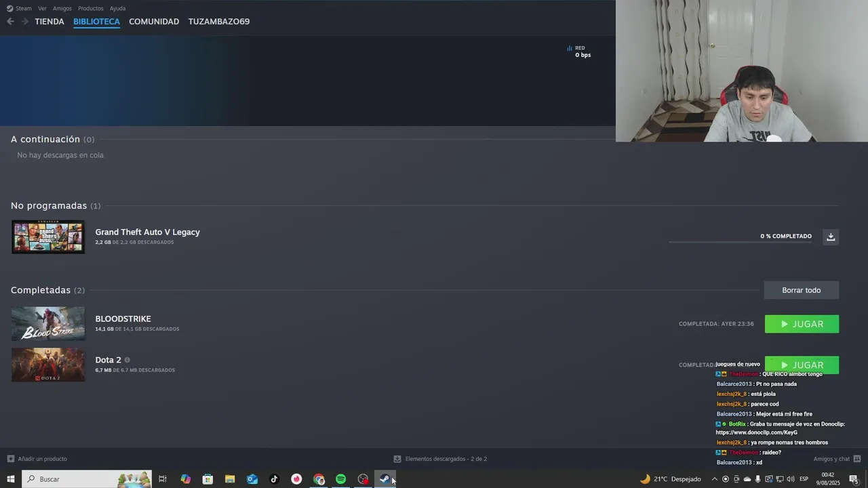Go forward with the Steam forward arrow
Screen dimensions: 868x488
pos(25,22)
